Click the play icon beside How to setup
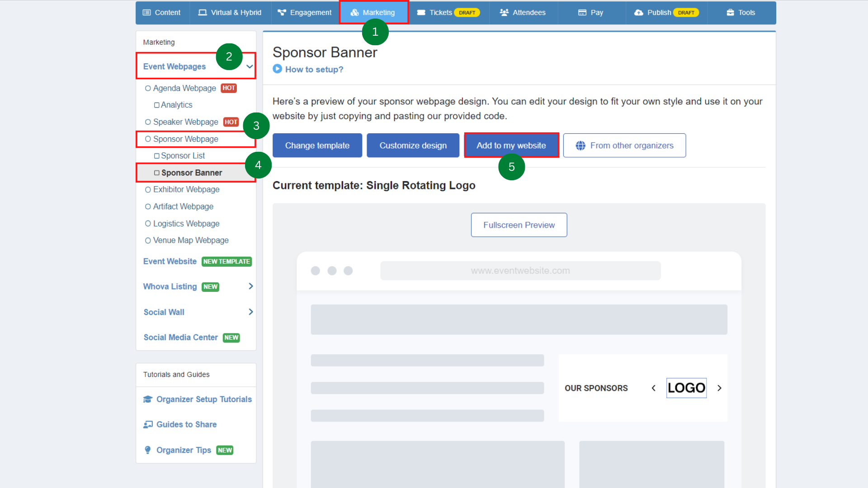The image size is (868, 488). (277, 69)
